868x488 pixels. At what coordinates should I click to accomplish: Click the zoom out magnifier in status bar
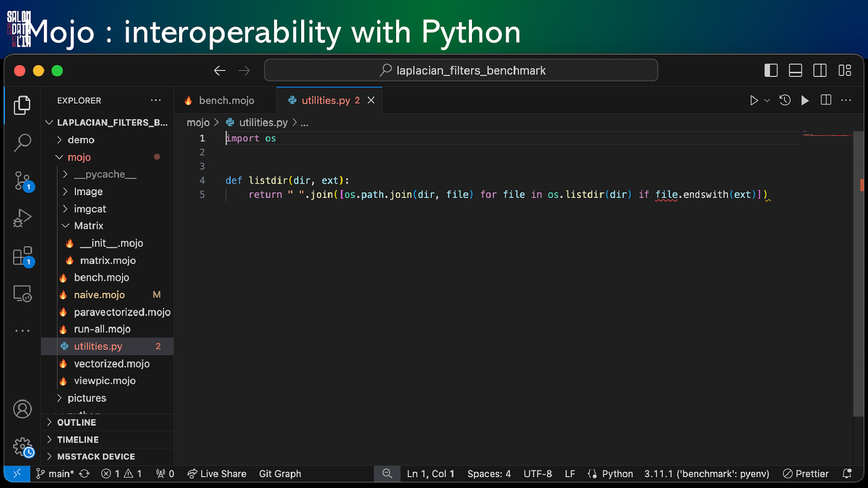(387, 474)
